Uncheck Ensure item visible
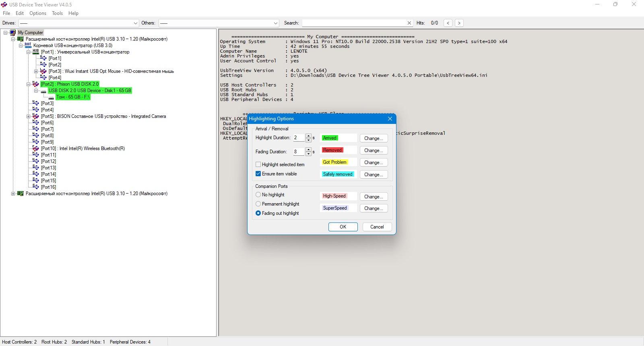The width and height of the screenshot is (644, 346). pyautogui.click(x=258, y=174)
